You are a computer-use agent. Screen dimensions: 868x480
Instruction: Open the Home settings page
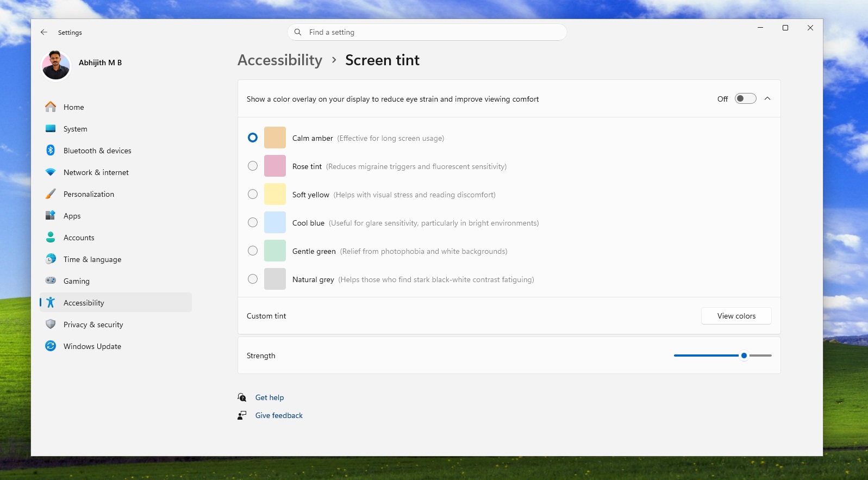click(x=116, y=107)
